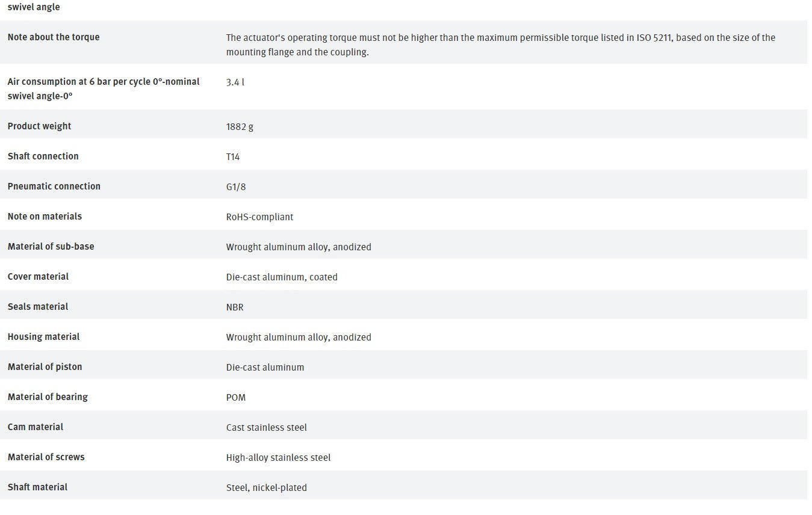Select the 'Die-cast aluminum, coated' cover value
The image size is (812, 515).
pos(282,277)
